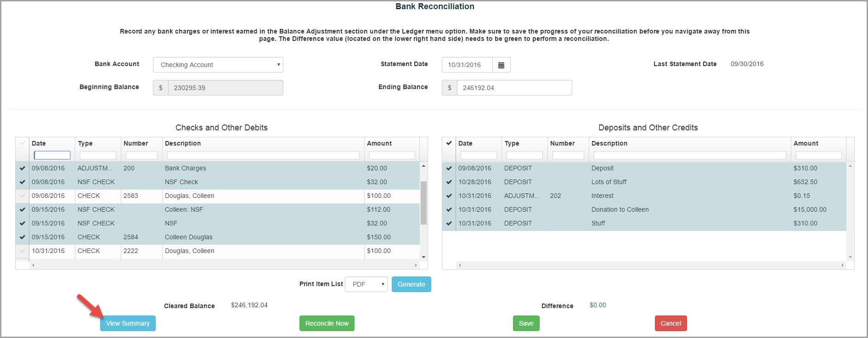Toggle select-all checkmark in Checks header
The height and width of the screenshot is (338, 868).
pyautogui.click(x=22, y=143)
